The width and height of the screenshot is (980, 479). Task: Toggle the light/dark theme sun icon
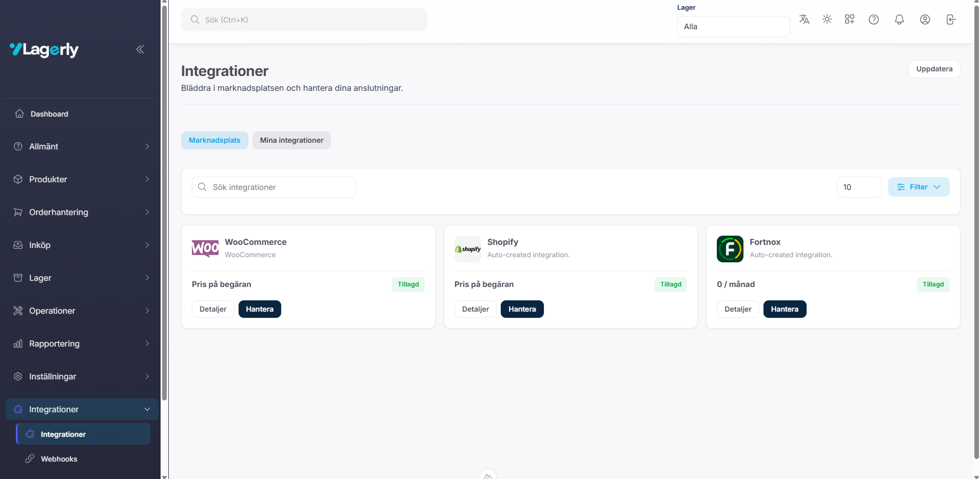pyautogui.click(x=827, y=19)
